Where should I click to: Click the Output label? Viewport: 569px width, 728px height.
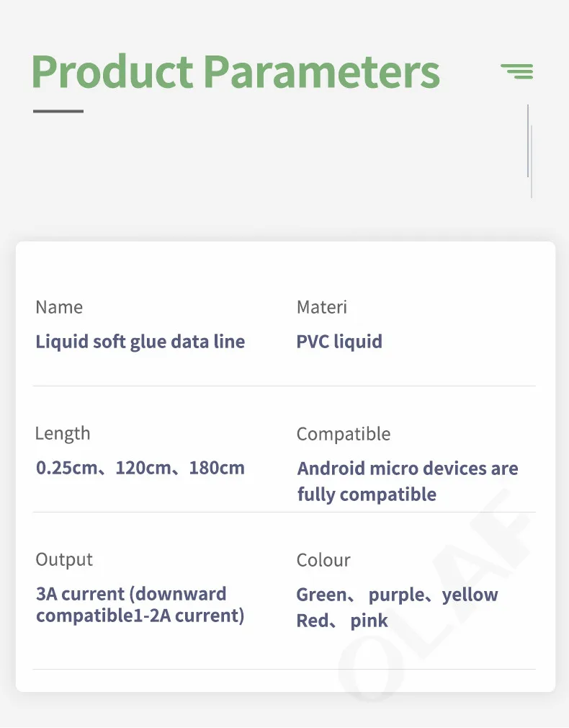[64, 559]
